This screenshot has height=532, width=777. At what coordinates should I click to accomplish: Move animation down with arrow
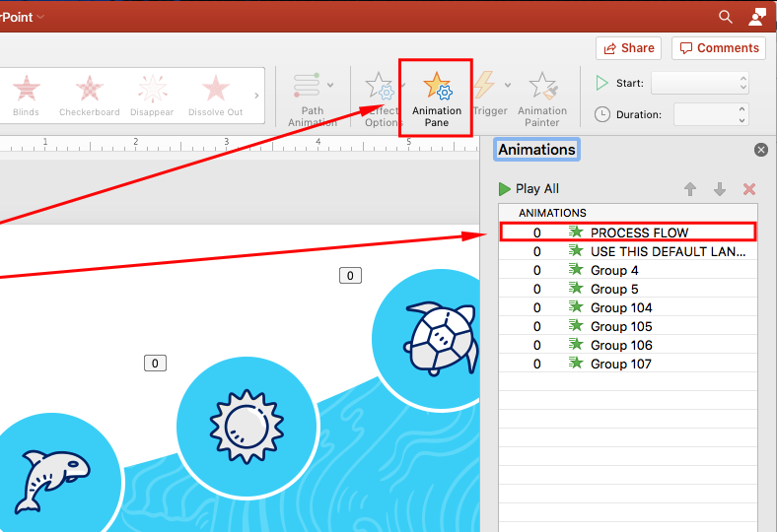[x=720, y=189]
